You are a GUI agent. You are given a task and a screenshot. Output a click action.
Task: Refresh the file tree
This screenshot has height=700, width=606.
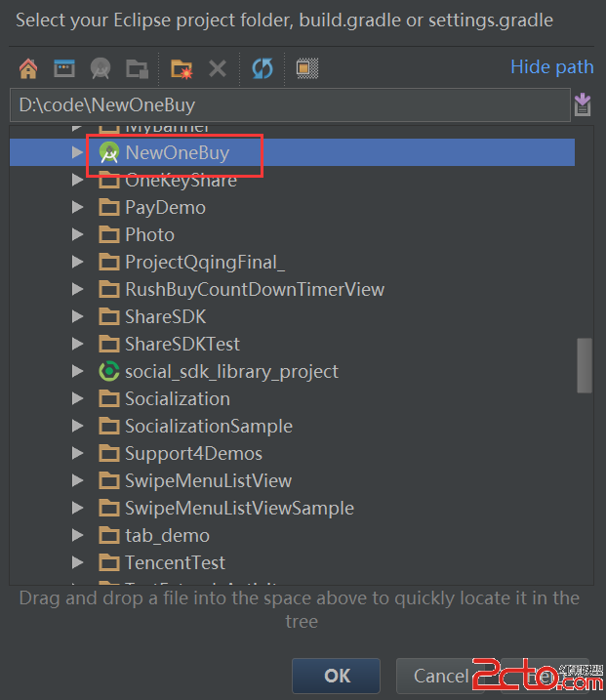pyautogui.click(x=263, y=68)
